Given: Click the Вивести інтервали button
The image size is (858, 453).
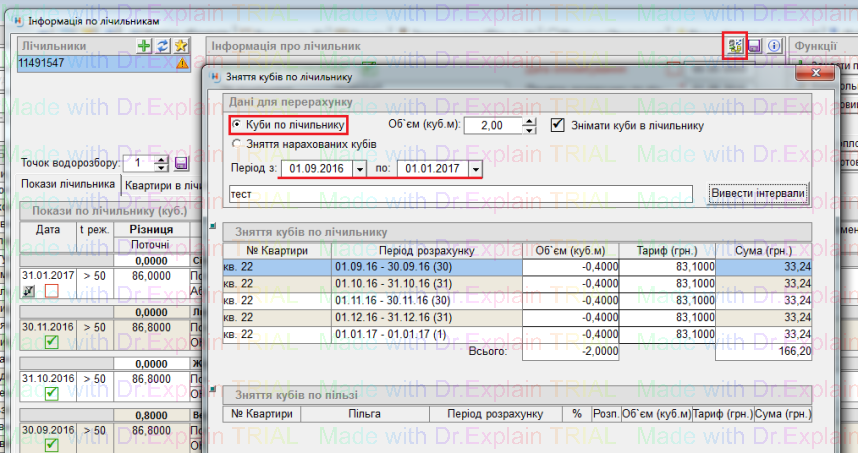Looking at the screenshot, I should pyautogui.click(x=758, y=193).
